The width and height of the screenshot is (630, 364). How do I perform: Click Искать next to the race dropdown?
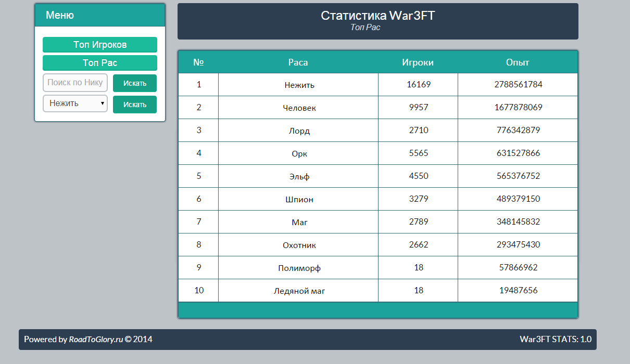(135, 105)
